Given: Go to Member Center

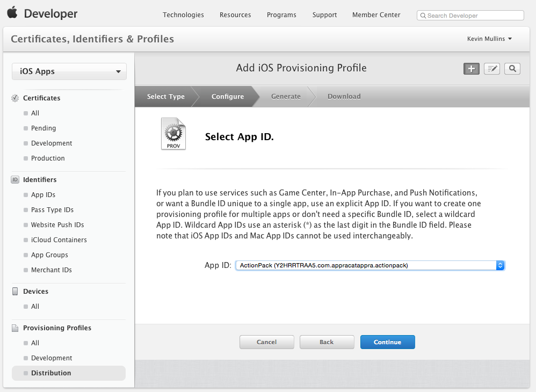Looking at the screenshot, I should pos(376,14).
